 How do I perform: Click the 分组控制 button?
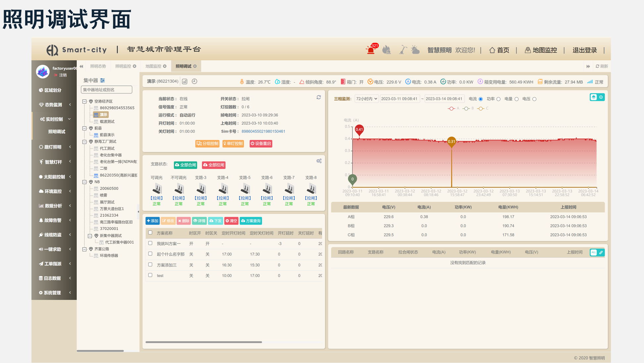(207, 143)
